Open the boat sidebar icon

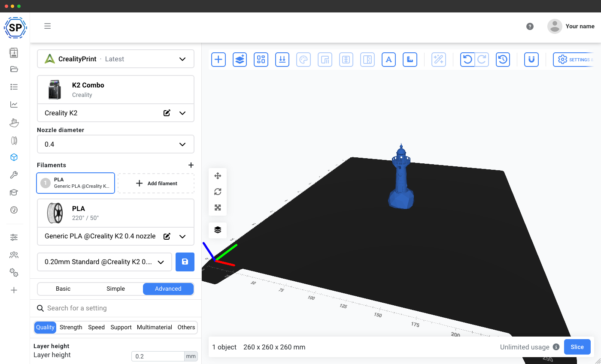click(14, 123)
